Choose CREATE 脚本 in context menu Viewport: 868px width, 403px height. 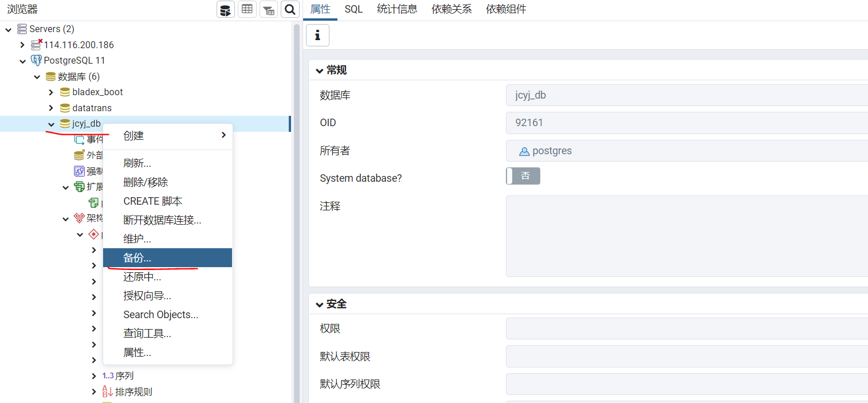[x=168, y=201]
